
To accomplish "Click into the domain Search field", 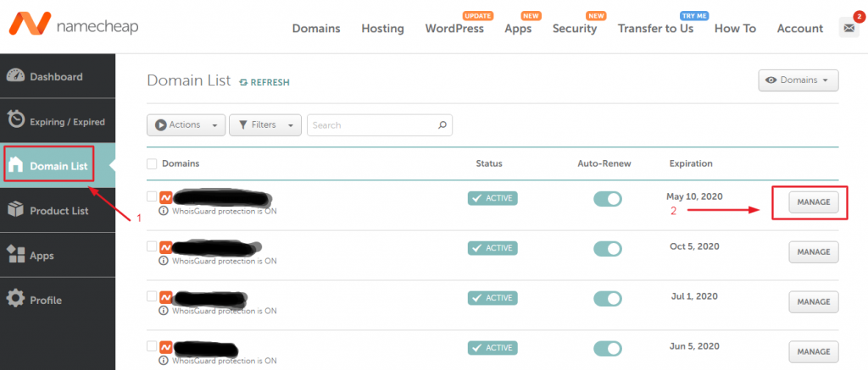I will click(x=371, y=125).
